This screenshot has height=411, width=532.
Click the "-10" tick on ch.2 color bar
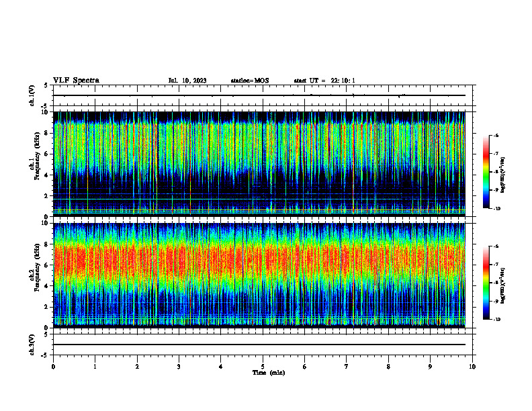(x=496, y=319)
